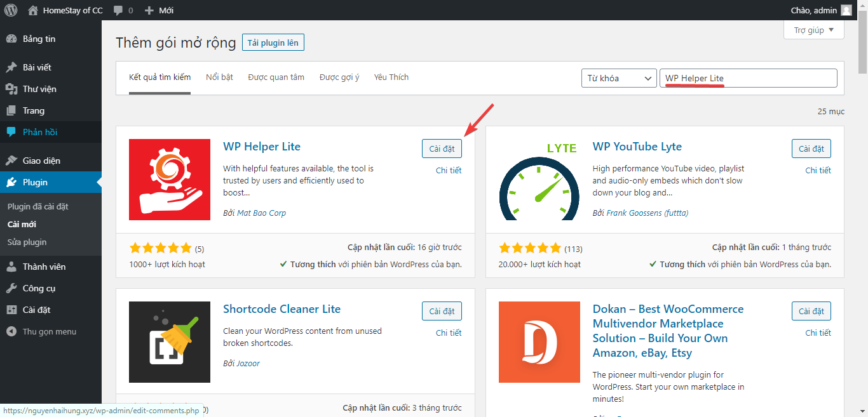
Task: Click Dokan plugin orange logo thumbnail
Action: pos(539,342)
